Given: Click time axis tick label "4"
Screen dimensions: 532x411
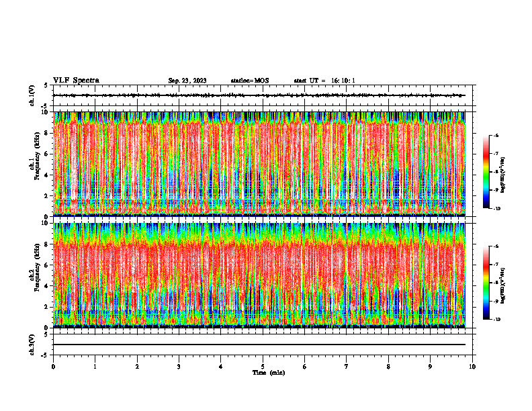Looking at the screenshot, I should 221,367.
